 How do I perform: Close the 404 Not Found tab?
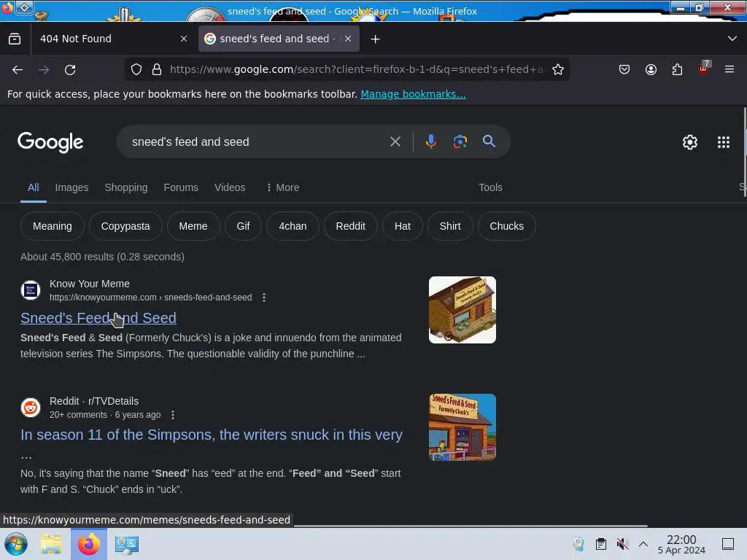[184, 39]
